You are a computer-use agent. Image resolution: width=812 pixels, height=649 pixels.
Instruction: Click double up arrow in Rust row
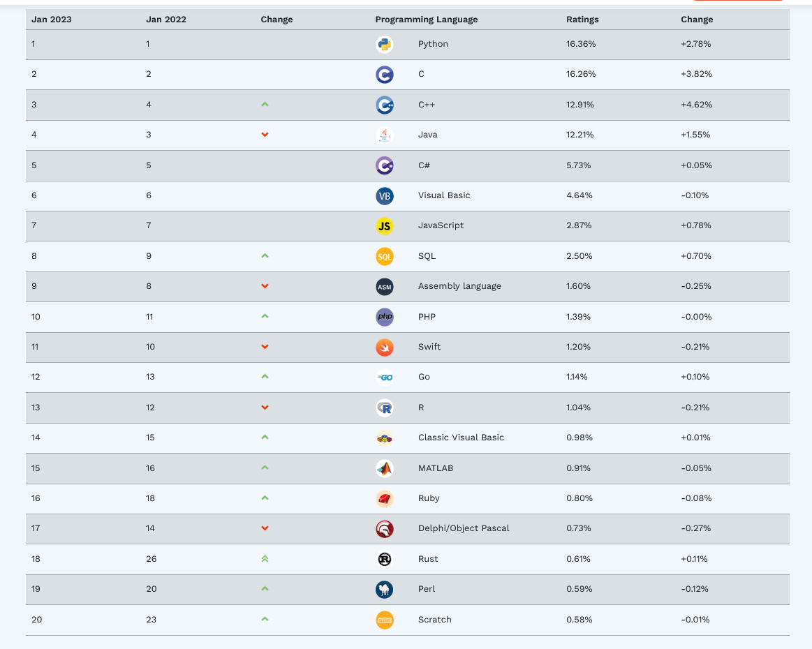[x=265, y=559]
